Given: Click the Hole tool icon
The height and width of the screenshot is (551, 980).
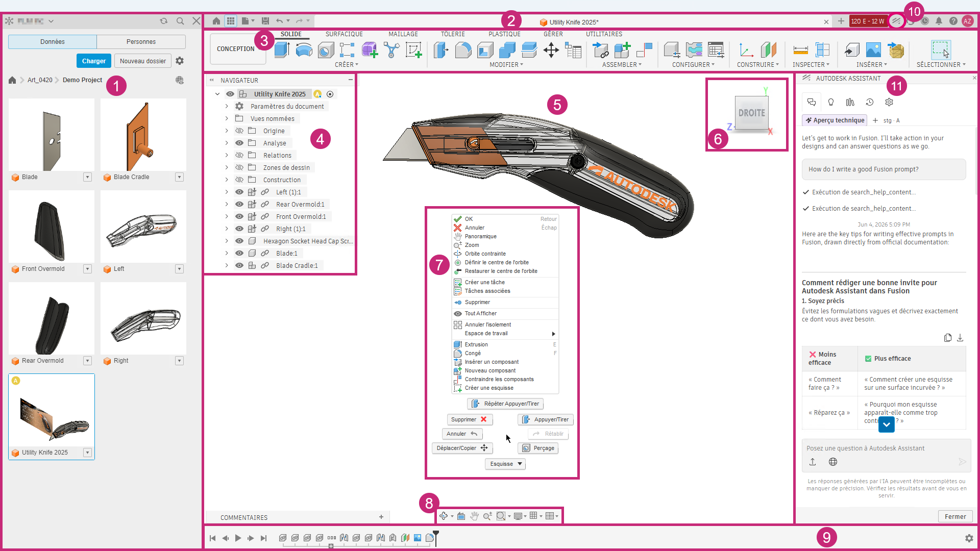Looking at the screenshot, I should click(326, 50).
